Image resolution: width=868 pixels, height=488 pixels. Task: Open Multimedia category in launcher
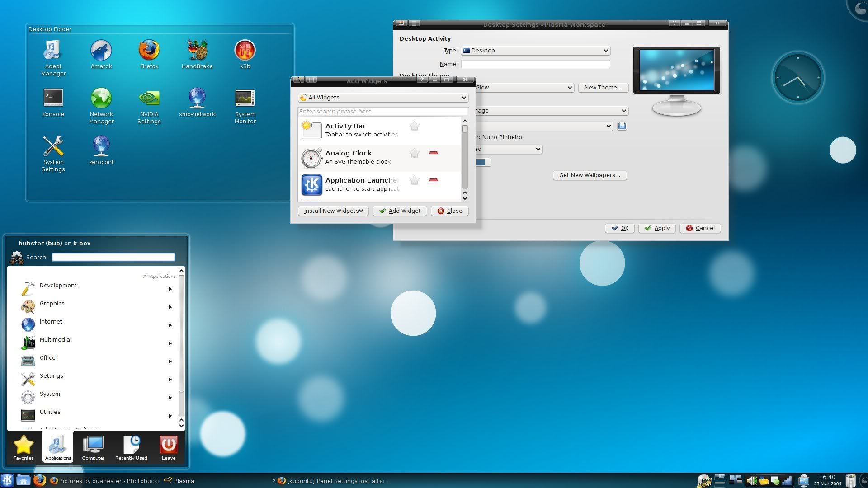point(97,342)
